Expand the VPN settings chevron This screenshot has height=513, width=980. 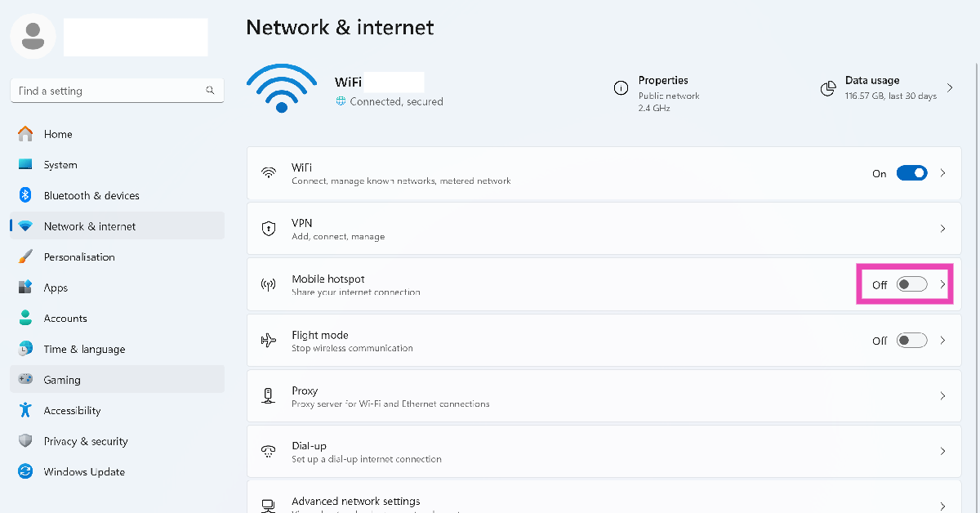click(x=942, y=229)
